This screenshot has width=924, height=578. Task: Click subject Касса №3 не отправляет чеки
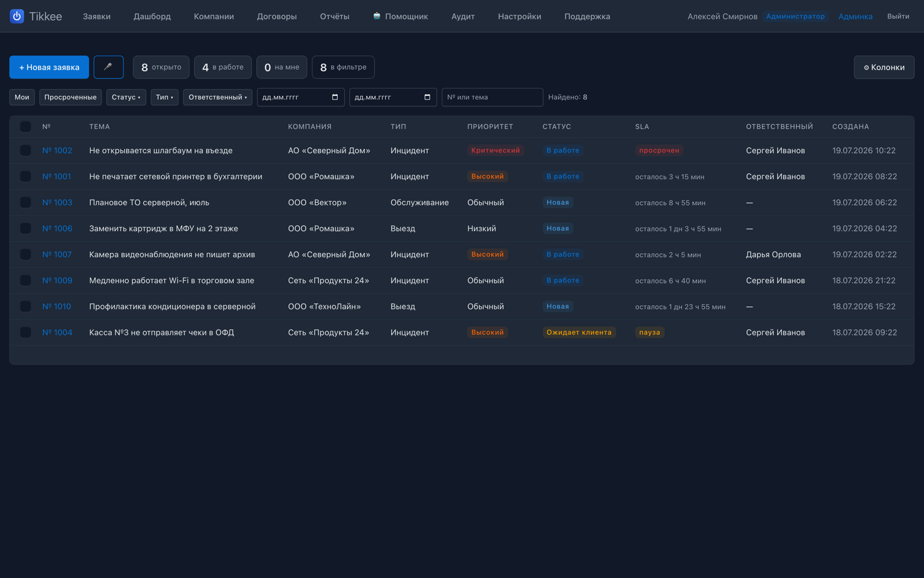[162, 332]
